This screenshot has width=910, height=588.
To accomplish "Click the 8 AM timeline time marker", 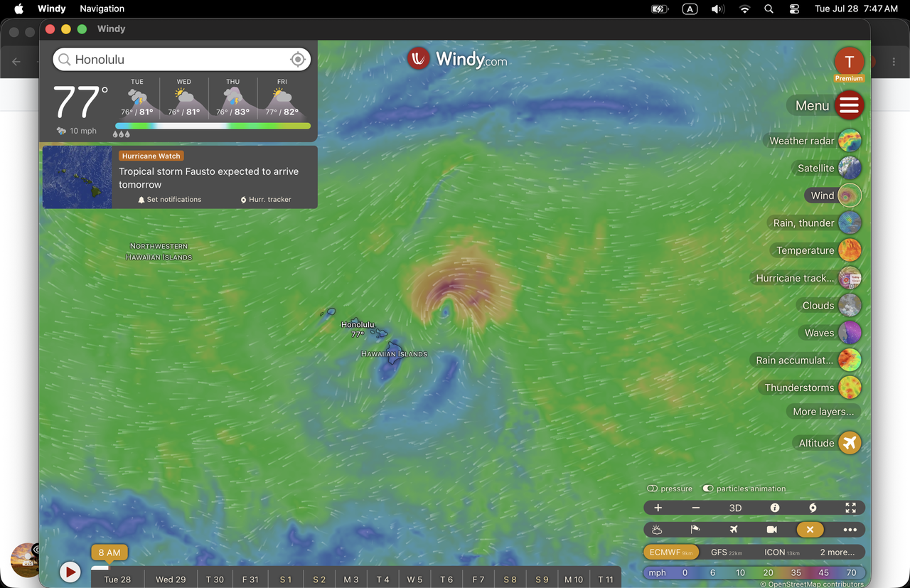I will (x=109, y=552).
